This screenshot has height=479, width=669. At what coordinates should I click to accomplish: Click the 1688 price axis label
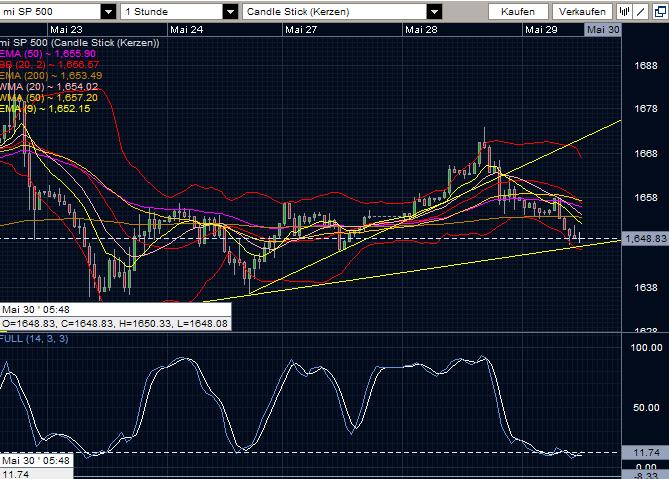coord(646,66)
